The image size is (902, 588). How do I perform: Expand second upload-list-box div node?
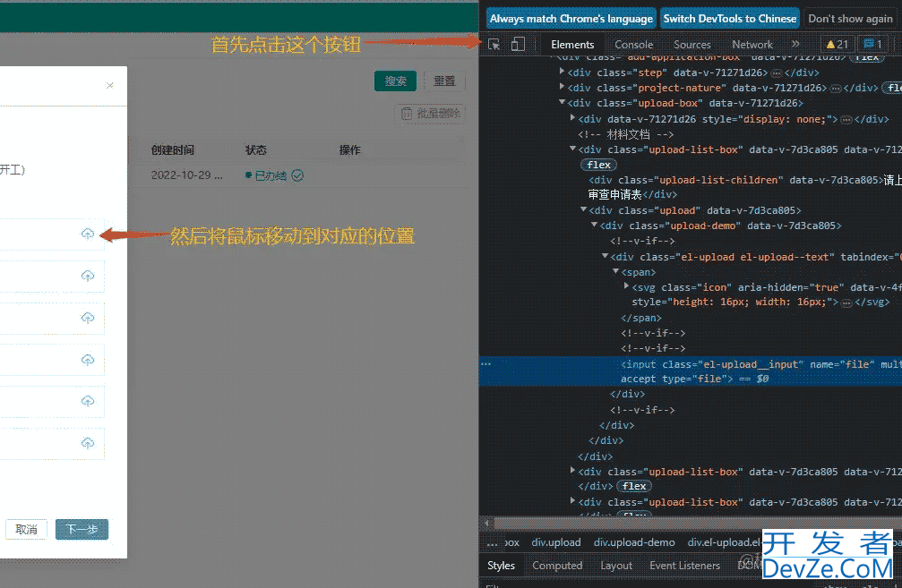(x=572, y=470)
